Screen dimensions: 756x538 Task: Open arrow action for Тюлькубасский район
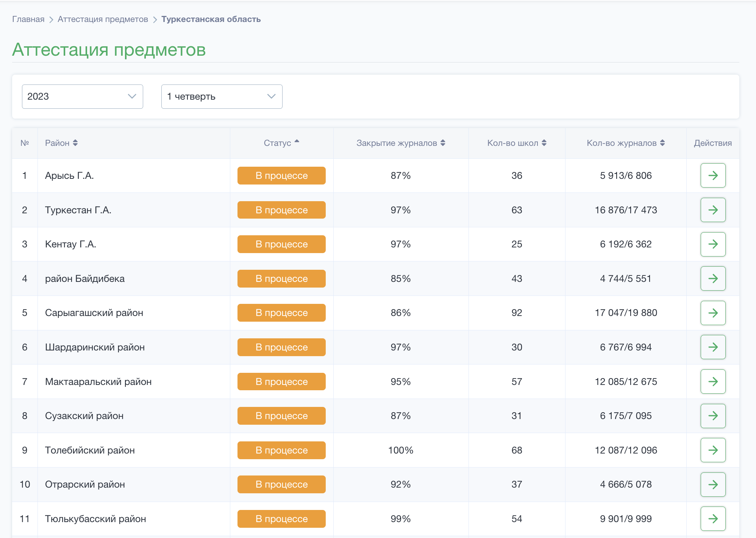coord(713,519)
